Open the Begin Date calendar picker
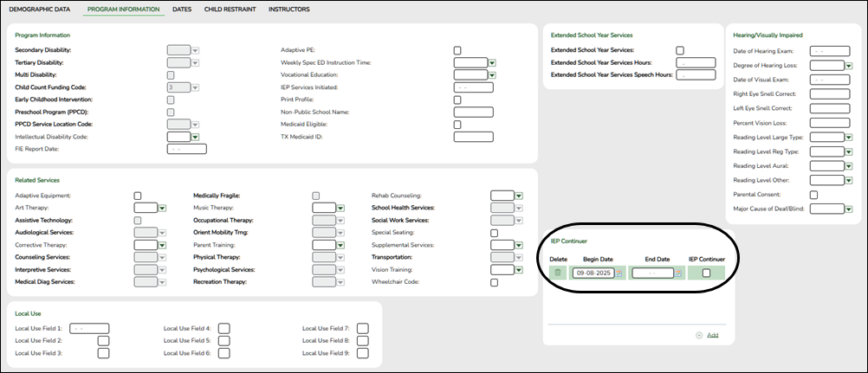This screenshot has height=373, width=868. coord(619,273)
